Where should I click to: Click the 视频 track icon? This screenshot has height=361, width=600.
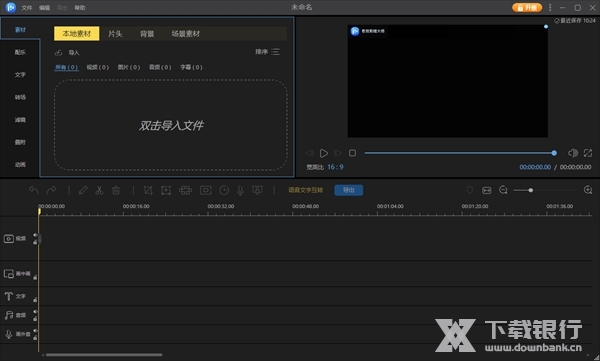(8, 239)
